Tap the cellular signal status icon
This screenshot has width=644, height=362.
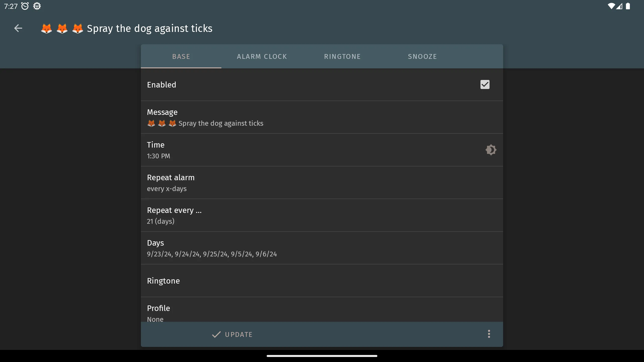[619, 6]
